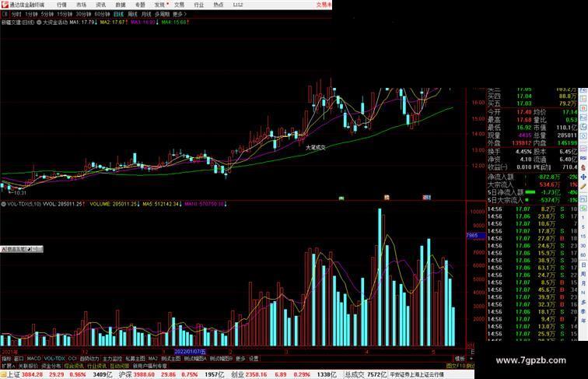Open the 关联报价 tab

coord(28,366)
